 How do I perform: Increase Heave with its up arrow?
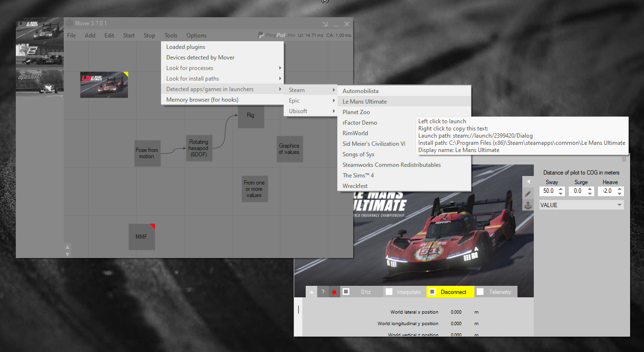pos(620,189)
